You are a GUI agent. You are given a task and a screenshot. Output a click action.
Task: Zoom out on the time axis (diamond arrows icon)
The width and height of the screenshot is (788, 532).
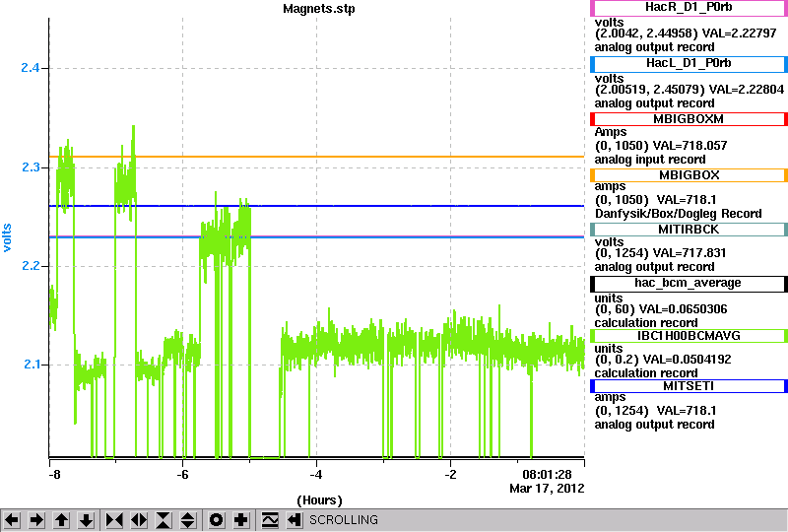pyautogui.click(x=139, y=520)
